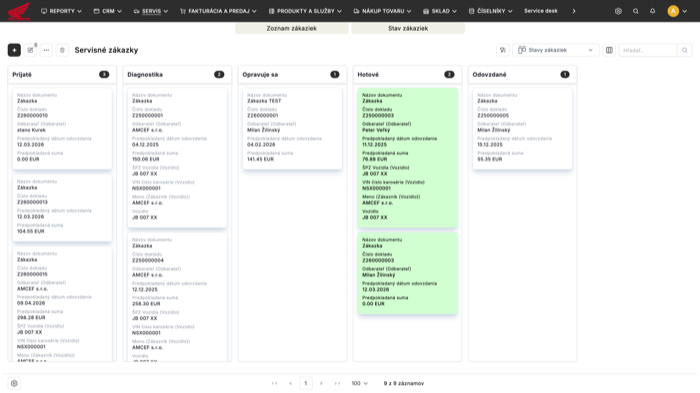Switch to Zoznam zákaziek tab
The image size is (700, 393).
(292, 28)
